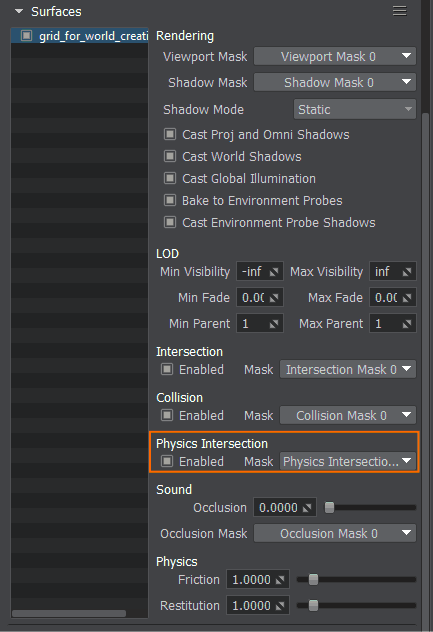Collapse the Surfaces section
433x632 pixels.
[19, 11]
